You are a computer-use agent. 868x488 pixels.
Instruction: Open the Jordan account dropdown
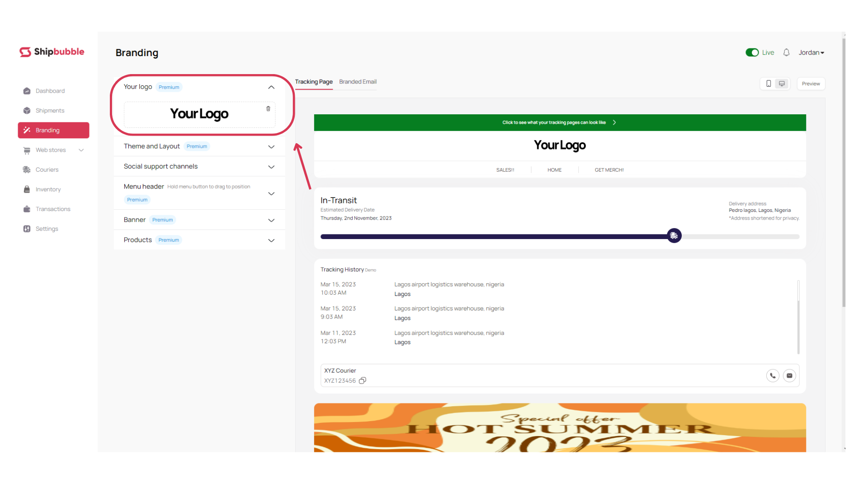click(x=811, y=52)
